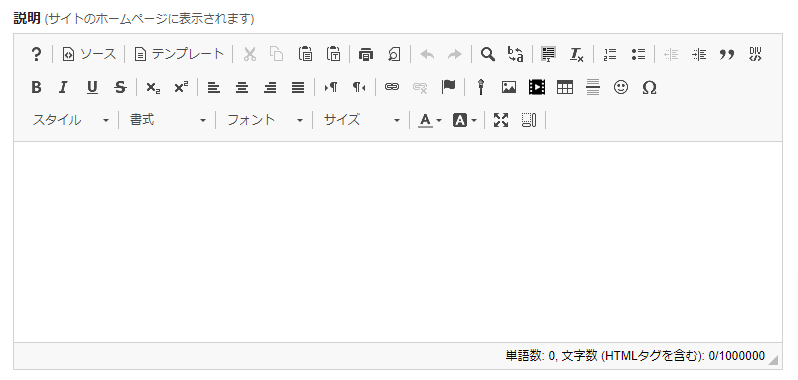Click the Print icon
Viewport: 798px width, 380px height.
coord(365,54)
